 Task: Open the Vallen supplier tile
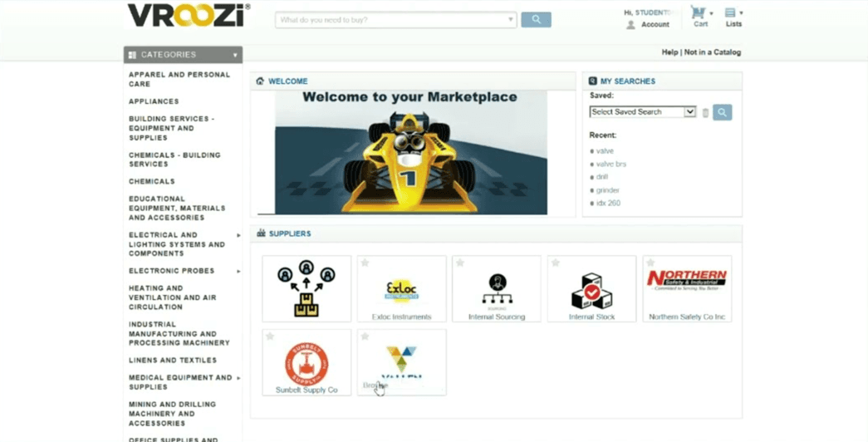(x=402, y=362)
